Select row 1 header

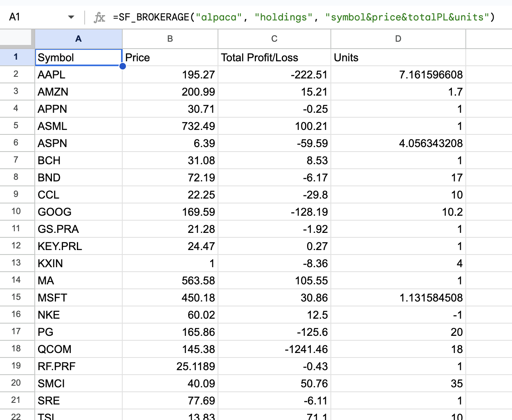(16, 57)
